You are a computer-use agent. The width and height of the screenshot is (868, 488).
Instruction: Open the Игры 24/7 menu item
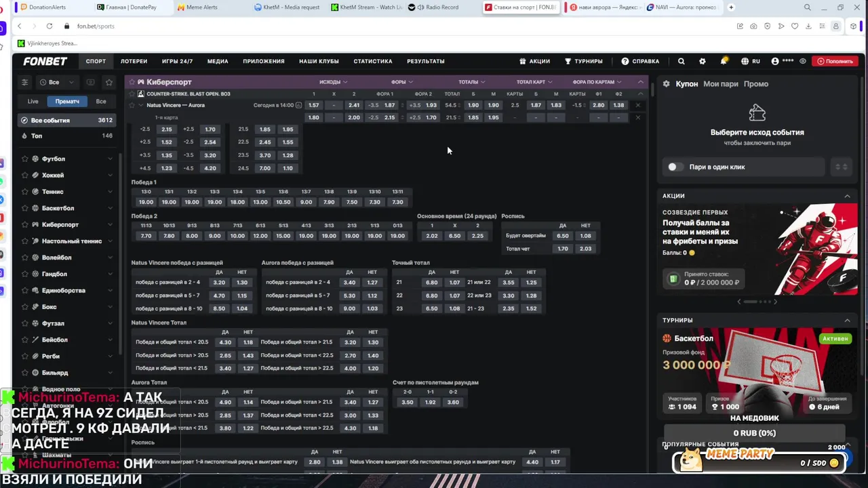[177, 61]
